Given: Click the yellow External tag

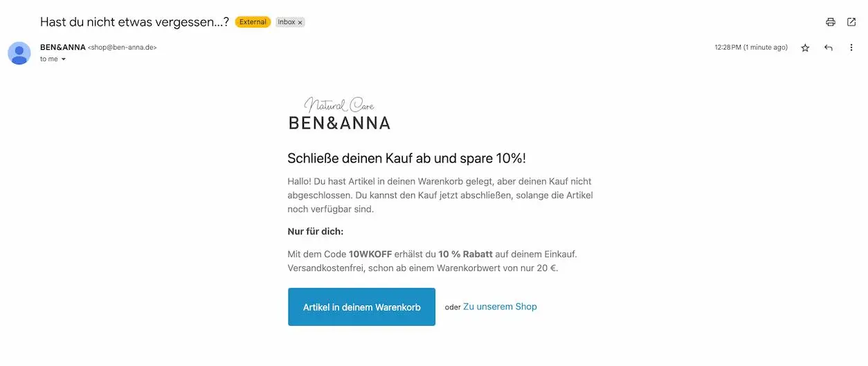Looking at the screenshot, I should pyautogui.click(x=253, y=22).
